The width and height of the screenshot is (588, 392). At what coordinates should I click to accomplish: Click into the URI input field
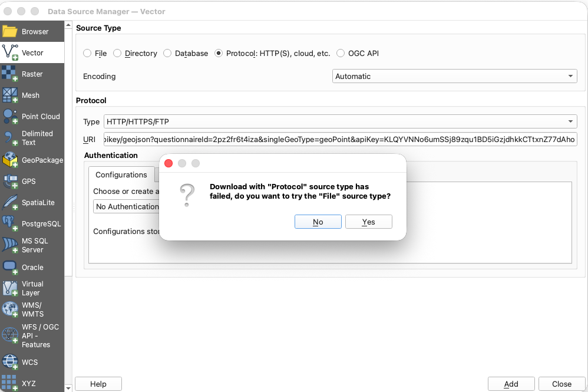point(340,139)
